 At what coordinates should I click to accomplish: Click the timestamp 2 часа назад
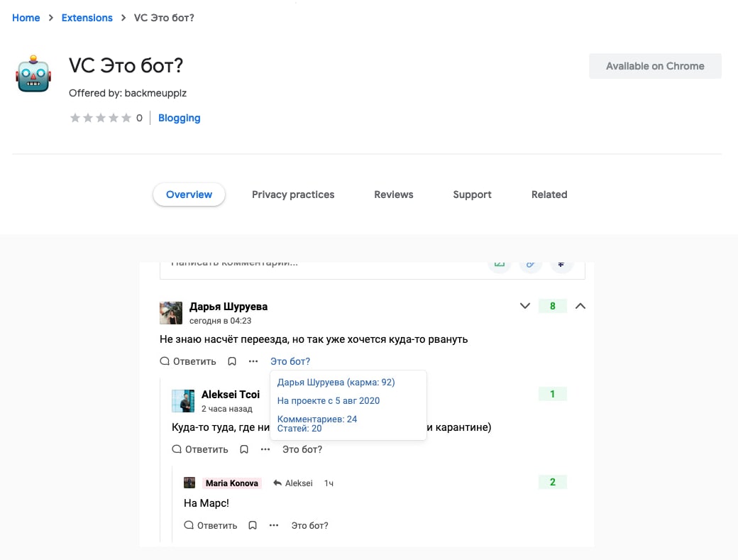click(x=227, y=409)
